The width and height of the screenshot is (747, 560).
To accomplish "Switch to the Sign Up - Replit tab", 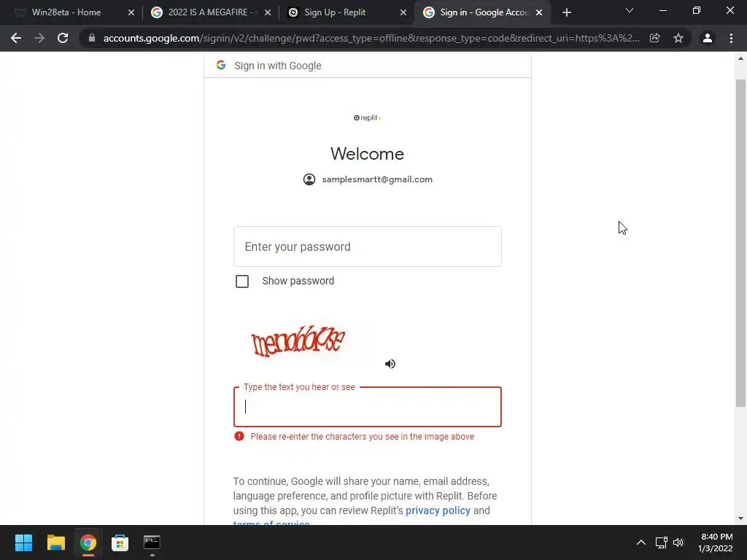I will [x=335, y=12].
